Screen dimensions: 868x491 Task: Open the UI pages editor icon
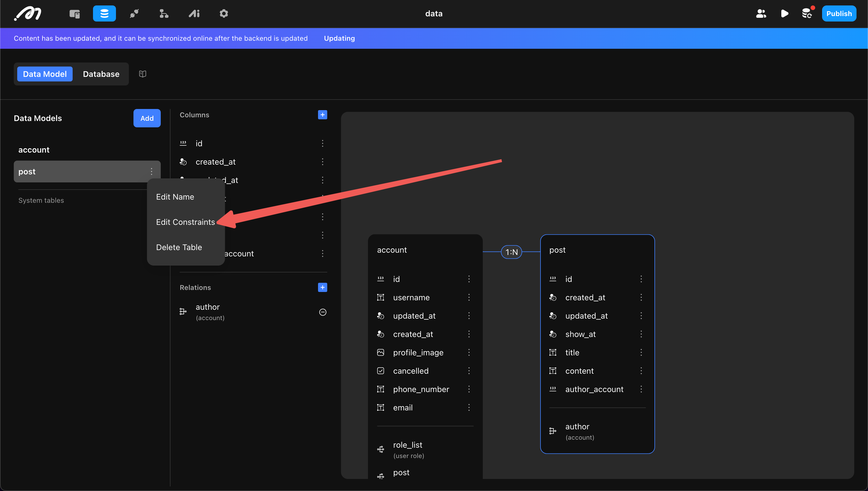(75, 14)
